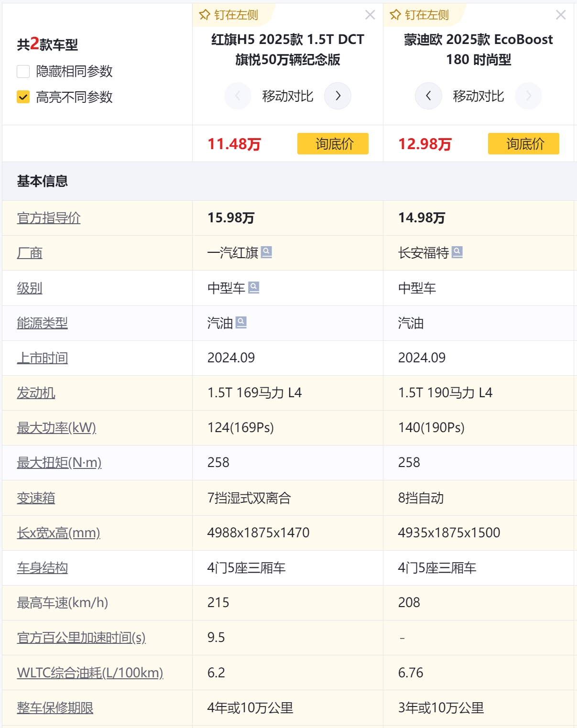This screenshot has width=577, height=728.
Task: Click the 6.76 fuel consumption value
Action: click(411, 673)
